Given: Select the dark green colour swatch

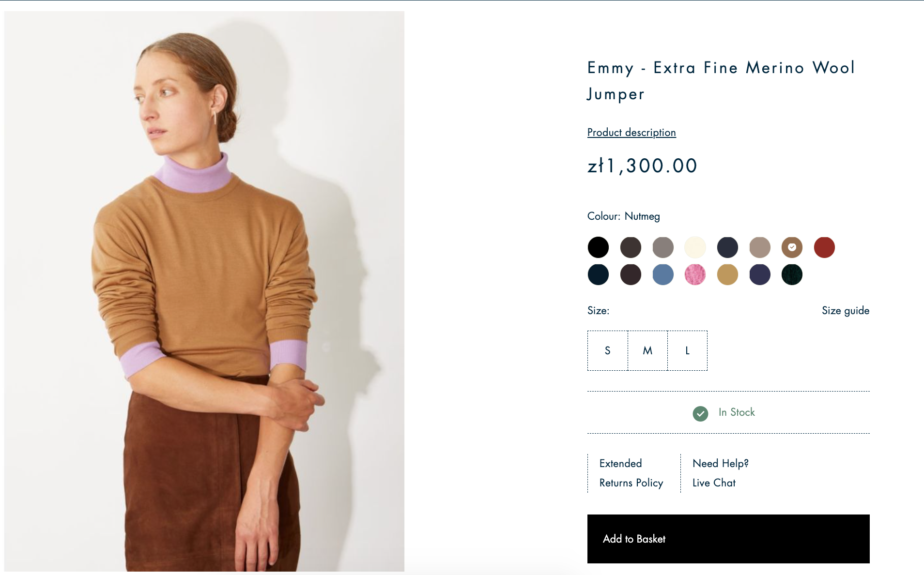Looking at the screenshot, I should (792, 275).
